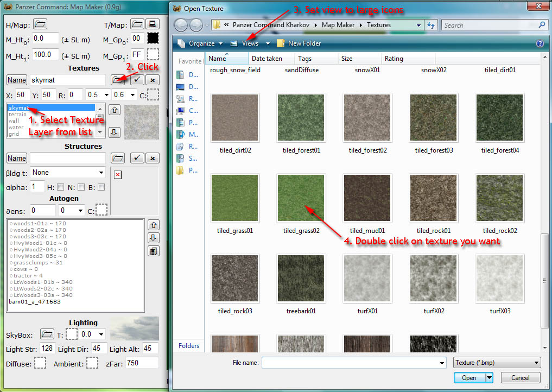Select terrain in texture layer list
Image resolution: width=552 pixels, height=392 pixels.
pyautogui.click(x=17, y=115)
